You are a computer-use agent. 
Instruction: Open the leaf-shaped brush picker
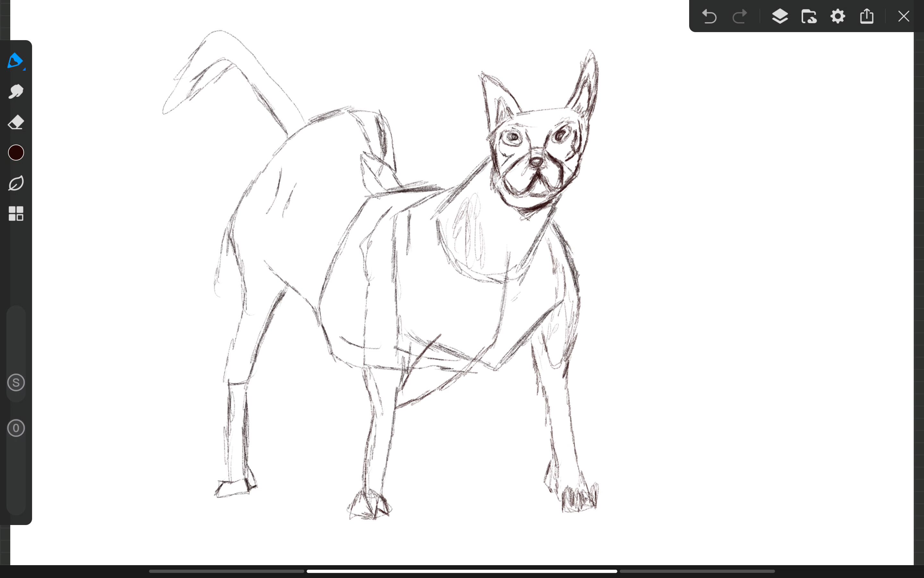pyautogui.click(x=16, y=183)
